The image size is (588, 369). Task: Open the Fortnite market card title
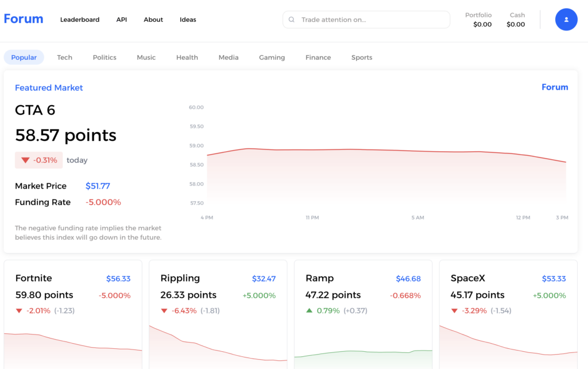coord(34,278)
